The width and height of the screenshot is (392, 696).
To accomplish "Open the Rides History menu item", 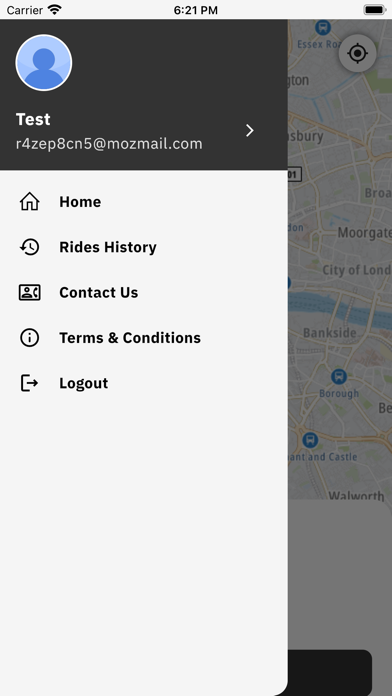I will (144, 247).
